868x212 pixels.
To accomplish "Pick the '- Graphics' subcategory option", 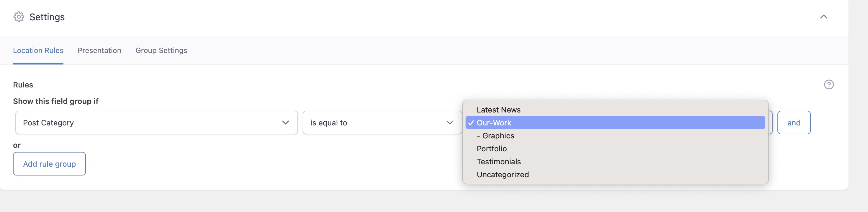I will (615, 136).
